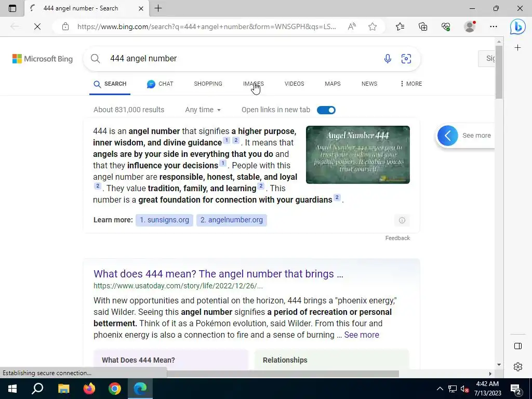Viewport: 532px width, 399px height.
Task: Open the Any time filter dropdown
Action: click(x=203, y=110)
